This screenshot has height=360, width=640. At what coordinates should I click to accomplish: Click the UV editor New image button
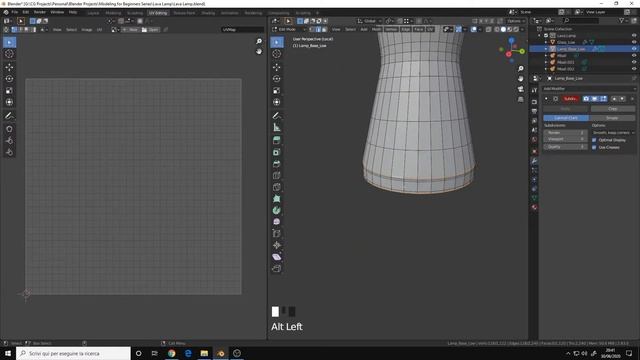[x=131, y=29]
